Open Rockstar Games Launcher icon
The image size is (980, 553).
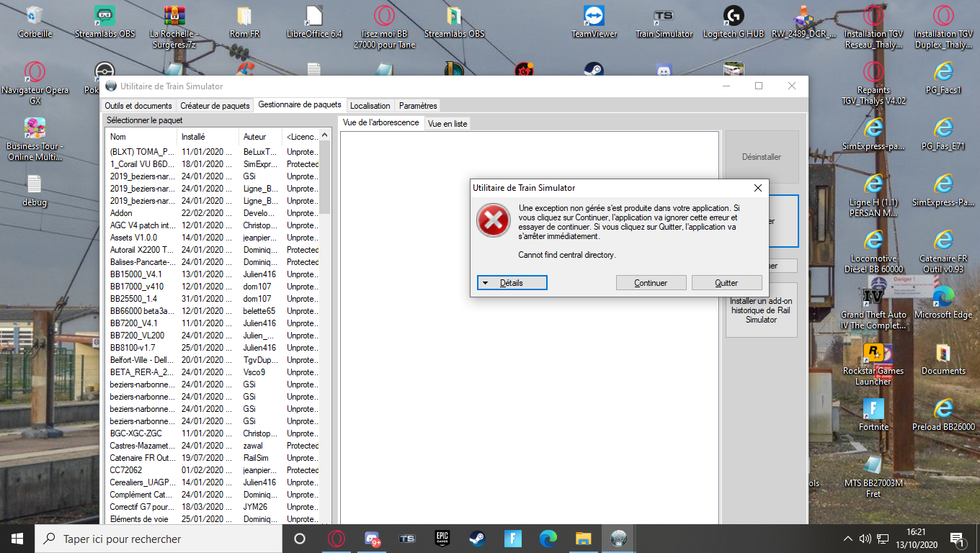click(x=873, y=364)
